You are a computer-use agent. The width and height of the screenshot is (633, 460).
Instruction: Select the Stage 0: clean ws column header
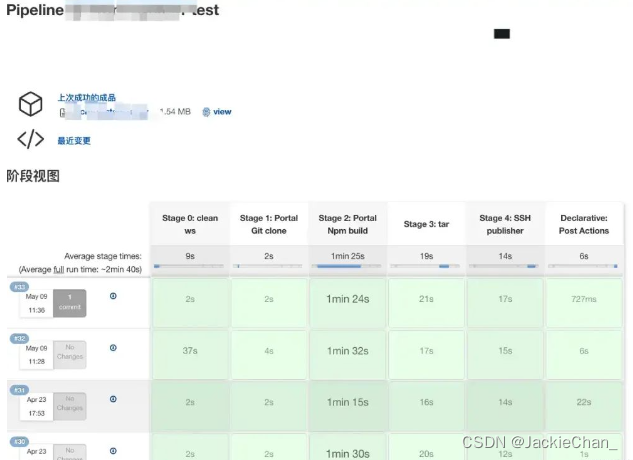click(190, 224)
